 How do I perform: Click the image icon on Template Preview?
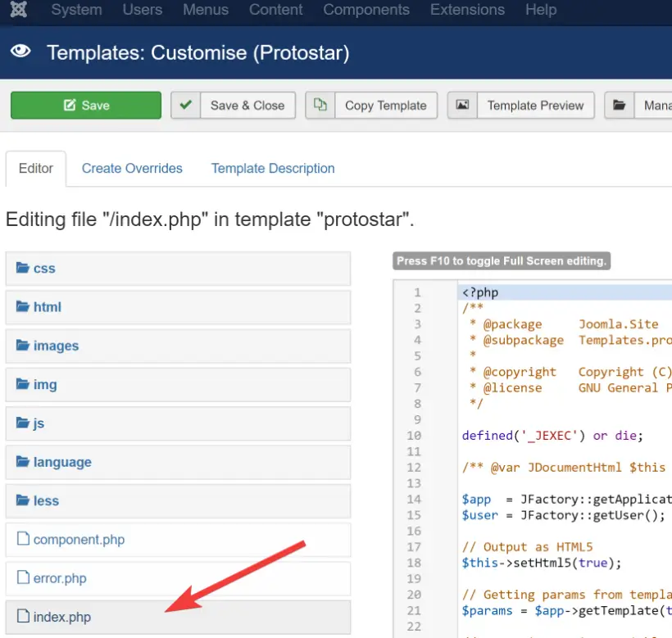pos(465,105)
